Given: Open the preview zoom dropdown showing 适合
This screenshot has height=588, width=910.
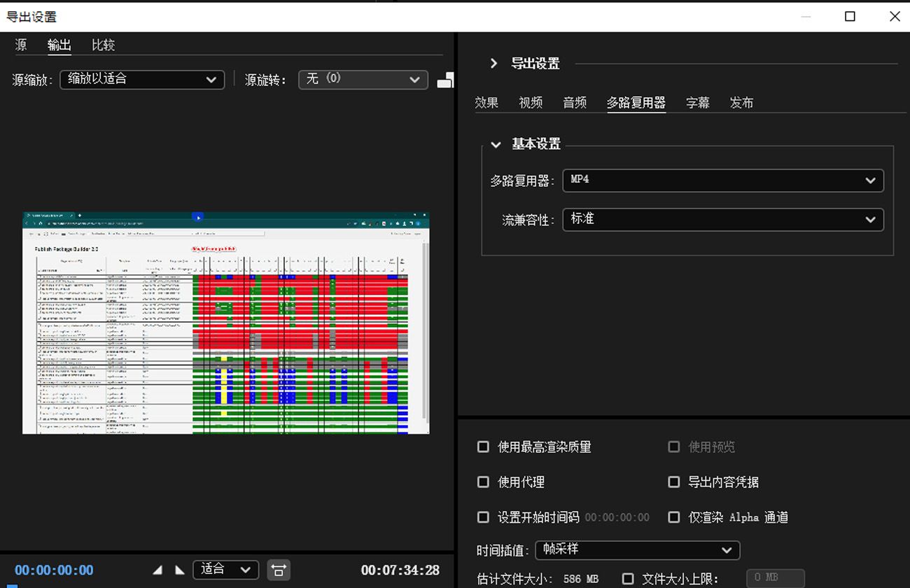Looking at the screenshot, I should (225, 570).
